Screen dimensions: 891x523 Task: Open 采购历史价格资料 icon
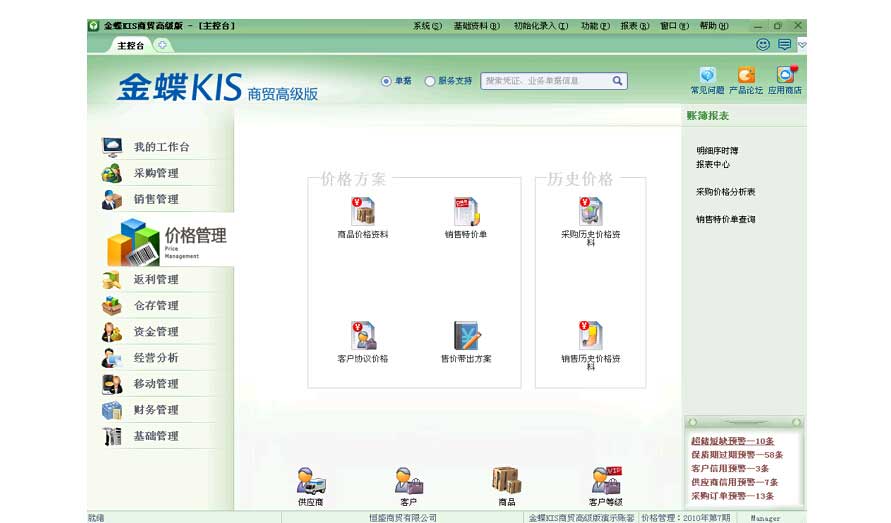tap(590, 212)
